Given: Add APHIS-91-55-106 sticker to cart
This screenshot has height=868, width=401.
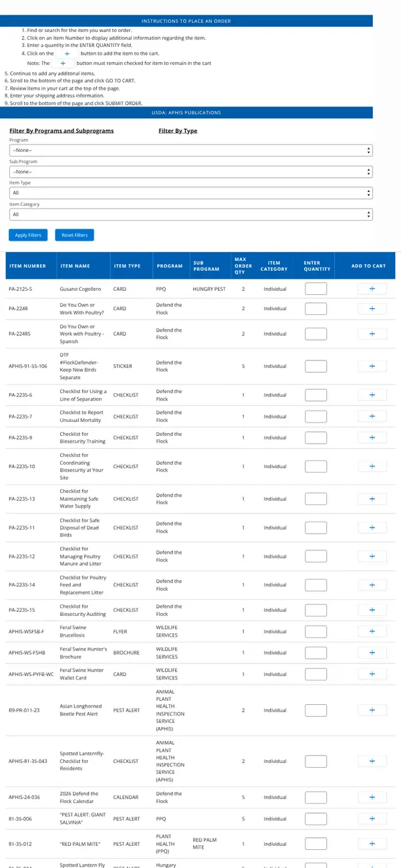Looking at the screenshot, I should click(x=372, y=366).
